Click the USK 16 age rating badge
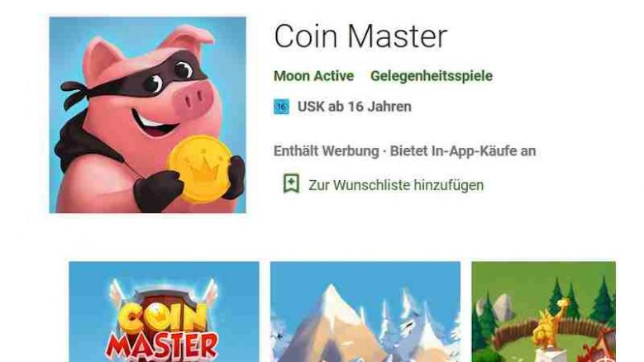This screenshot has width=644, height=362. coord(281,107)
